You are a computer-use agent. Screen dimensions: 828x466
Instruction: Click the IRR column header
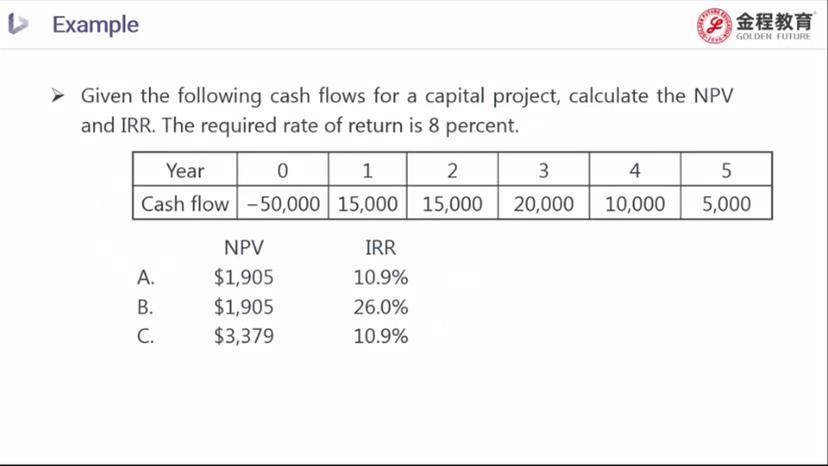[x=380, y=248]
